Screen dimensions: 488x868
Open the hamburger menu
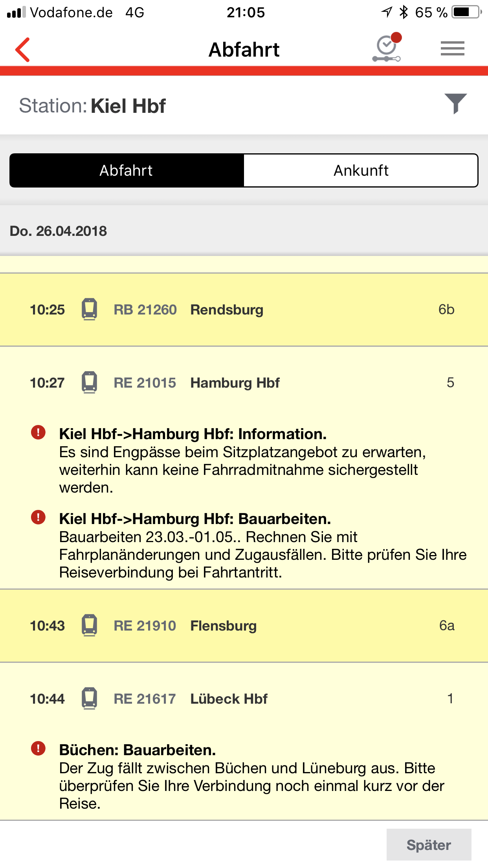point(452,49)
